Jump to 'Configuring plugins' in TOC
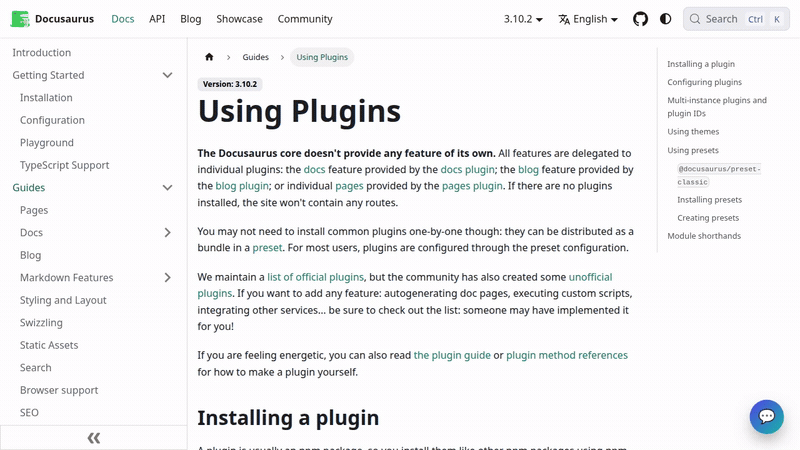Viewport: 800px width, 450px height. (705, 82)
